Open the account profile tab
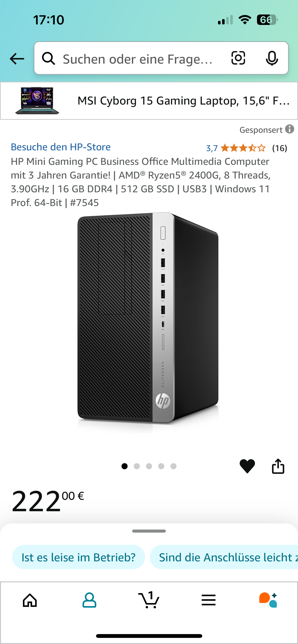The width and height of the screenshot is (298, 644). click(x=89, y=600)
